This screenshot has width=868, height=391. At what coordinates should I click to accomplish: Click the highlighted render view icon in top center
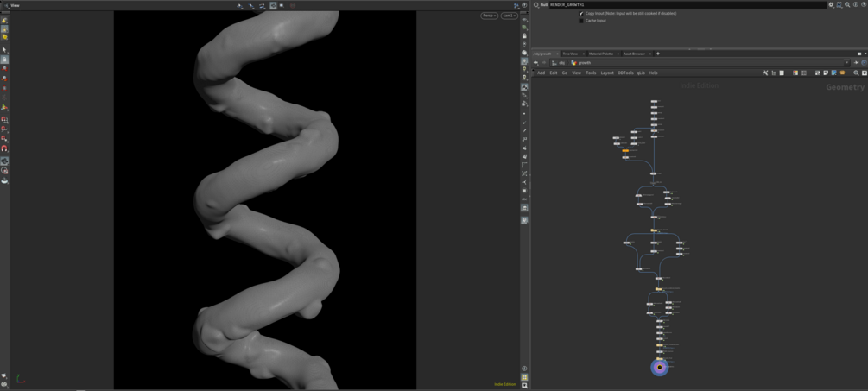point(274,5)
